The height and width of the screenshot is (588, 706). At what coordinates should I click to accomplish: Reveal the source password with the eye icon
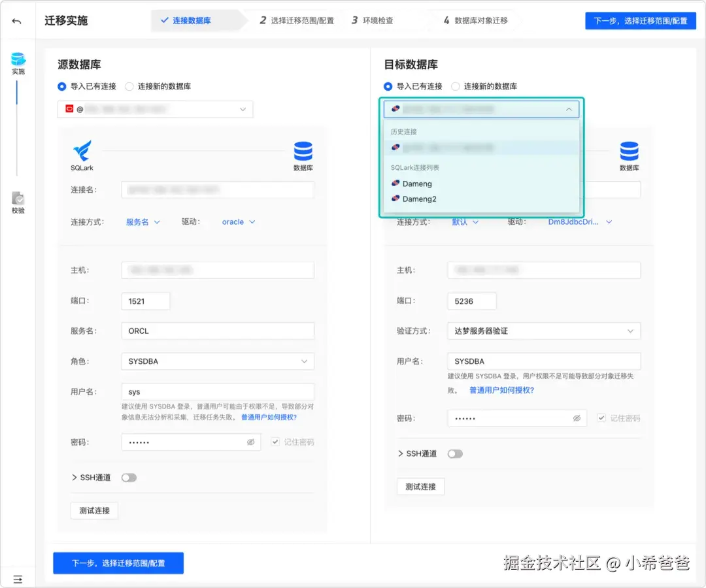250,442
